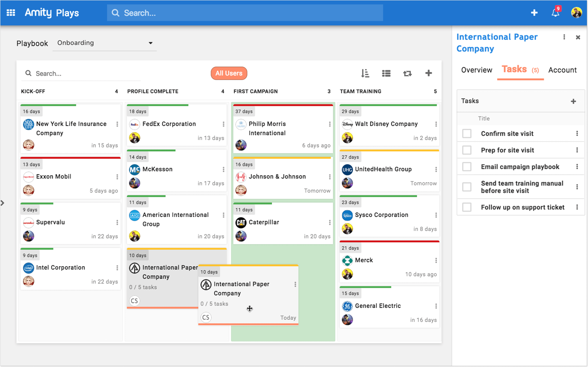Viewport: 588px width, 367px height.
Task: Open kebab menu for Exxon Mobil card
Action: point(117,177)
